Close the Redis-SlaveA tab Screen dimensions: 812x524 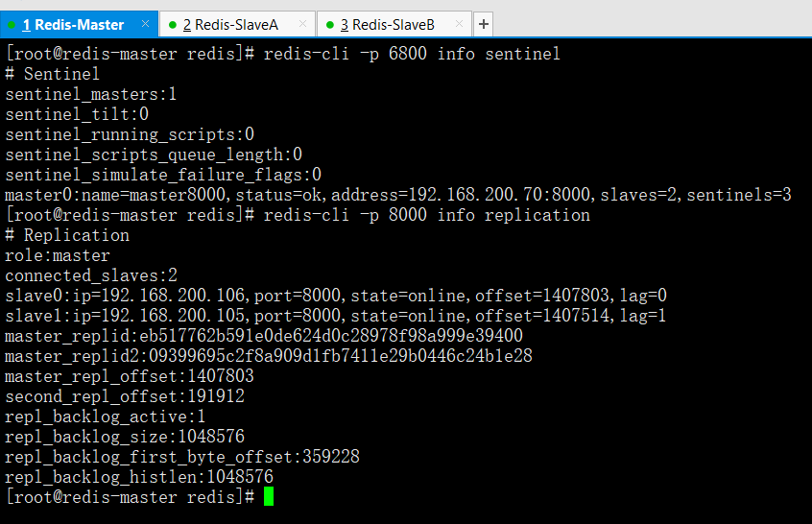(x=303, y=24)
